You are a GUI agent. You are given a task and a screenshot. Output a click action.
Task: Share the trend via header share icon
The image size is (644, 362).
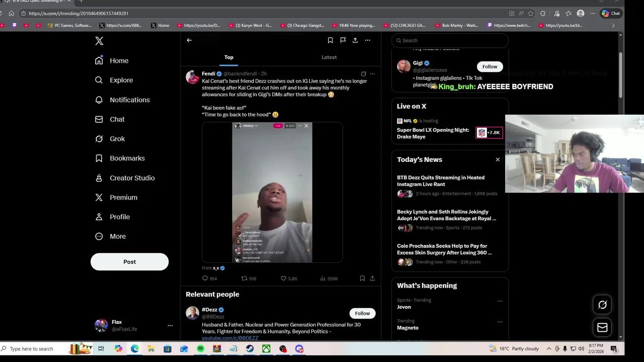click(x=355, y=40)
